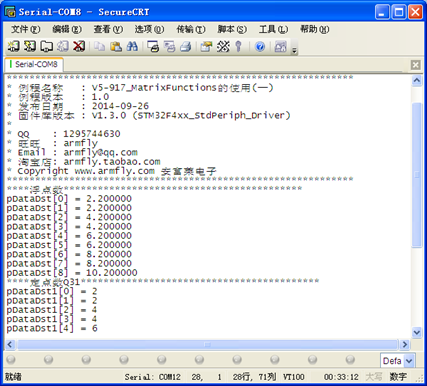This screenshot has width=427, height=386.
Task: Expand the toolbar overflow options arrow
Action: tap(294, 50)
